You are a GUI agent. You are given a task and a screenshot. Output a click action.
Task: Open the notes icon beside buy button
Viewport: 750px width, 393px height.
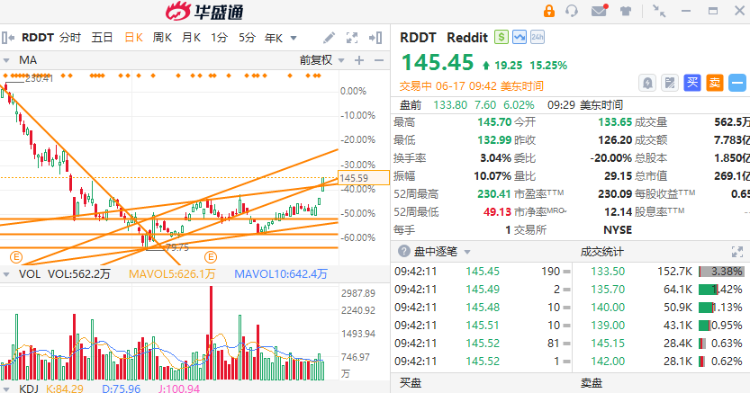pyautogui.click(x=670, y=83)
